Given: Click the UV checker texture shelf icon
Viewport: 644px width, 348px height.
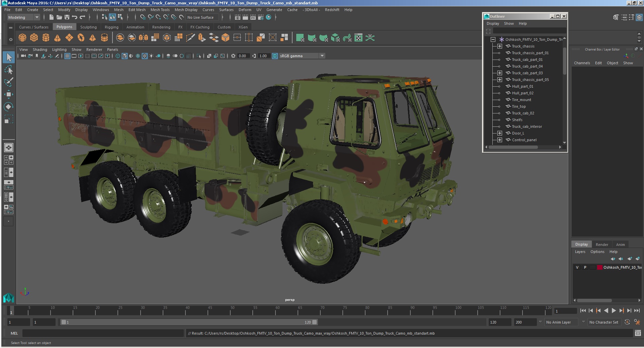Looking at the screenshot, I should pos(358,38).
